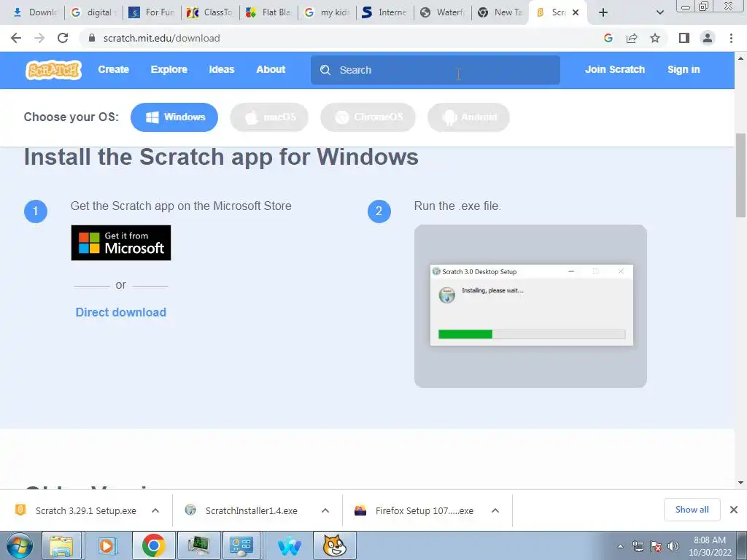View site information via the lock icon
Viewport: 747px width, 560px height.
coord(92,38)
